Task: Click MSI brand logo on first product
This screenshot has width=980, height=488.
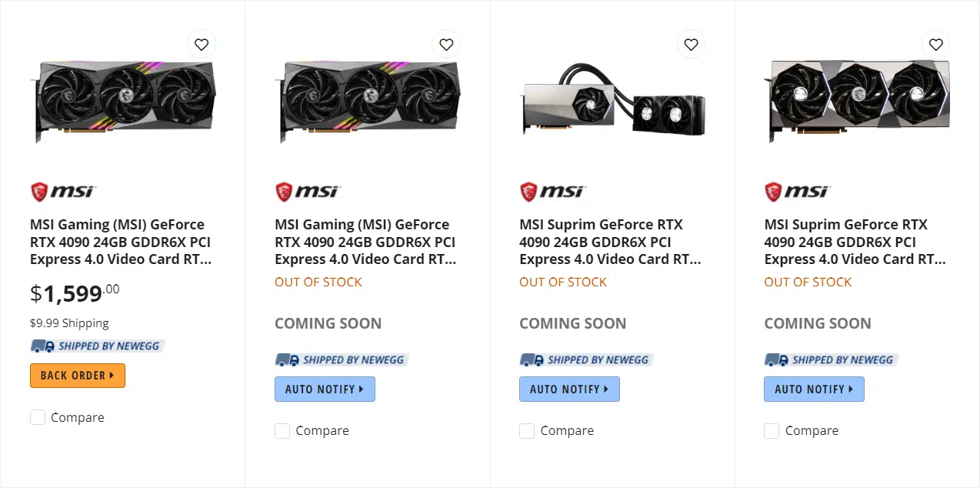Action: (62, 191)
